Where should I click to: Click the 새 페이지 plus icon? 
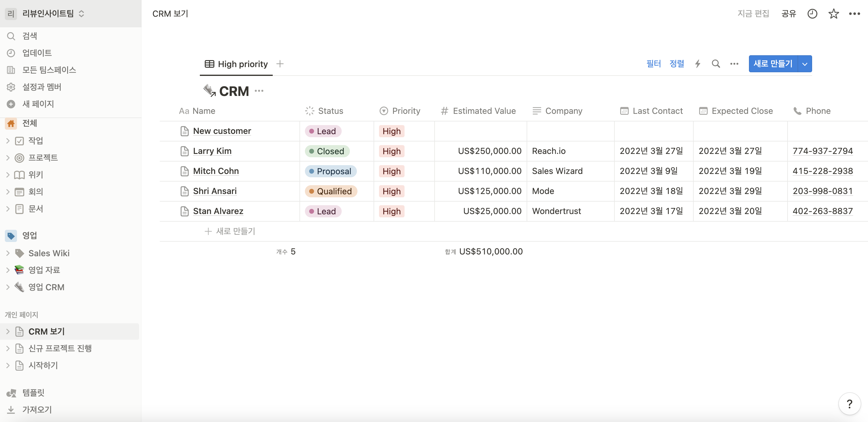(x=11, y=104)
